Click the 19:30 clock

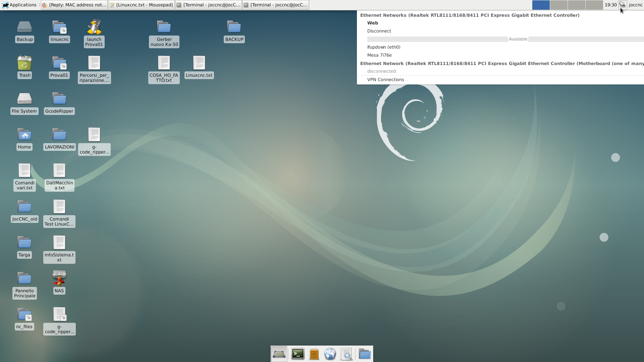click(610, 5)
